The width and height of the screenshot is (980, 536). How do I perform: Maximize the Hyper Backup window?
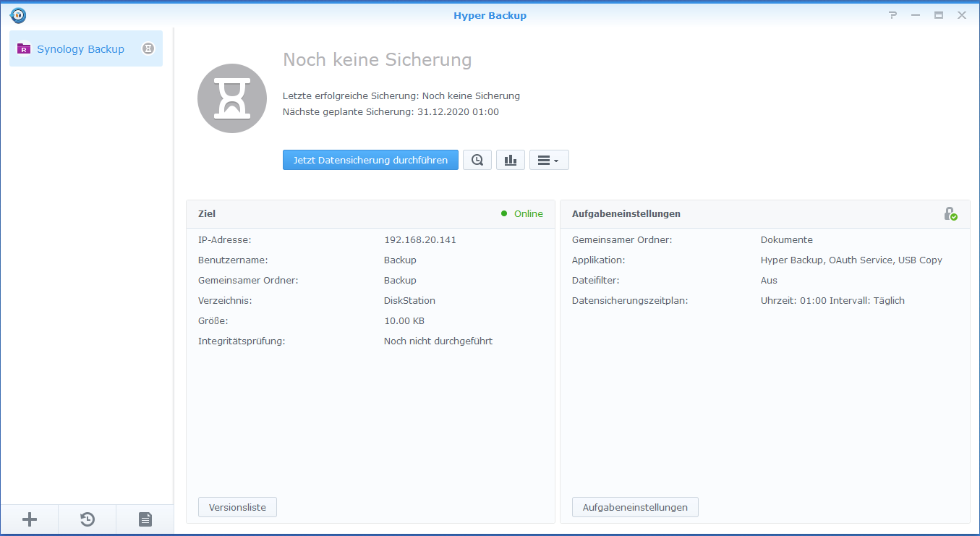tap(938, 15)
